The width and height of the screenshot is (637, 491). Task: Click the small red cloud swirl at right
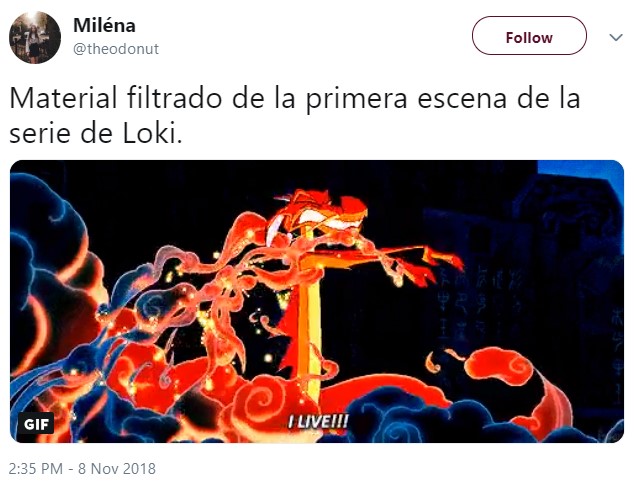(x=500, y=366)
